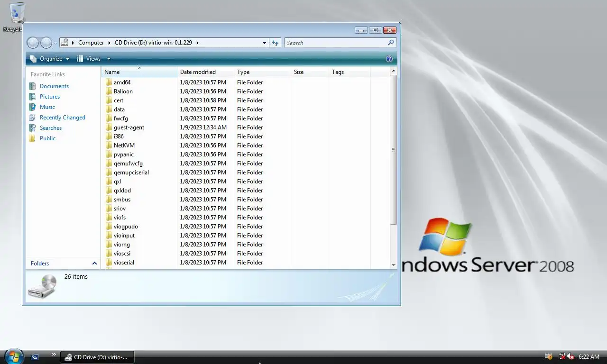This screenshot has height=364, width=607.
Task: Click the search magnifier icon
Action: click(x=391, y=43)
